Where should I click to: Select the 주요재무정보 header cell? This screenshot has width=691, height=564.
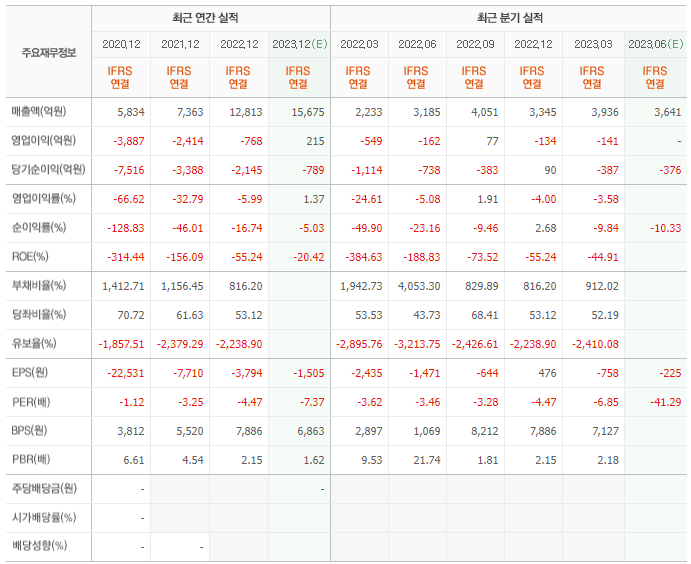click(x=49, y=53)
